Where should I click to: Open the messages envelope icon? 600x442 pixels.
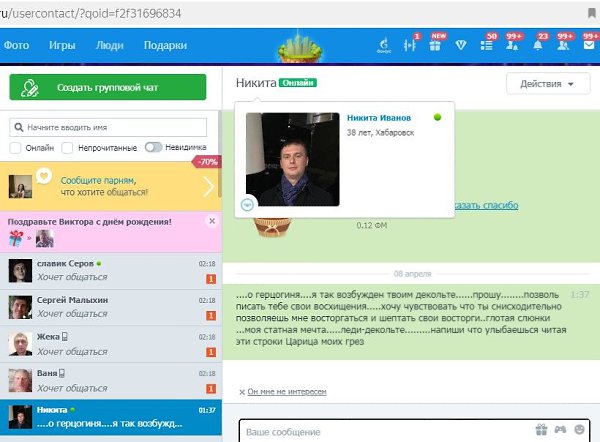(590, 45)
